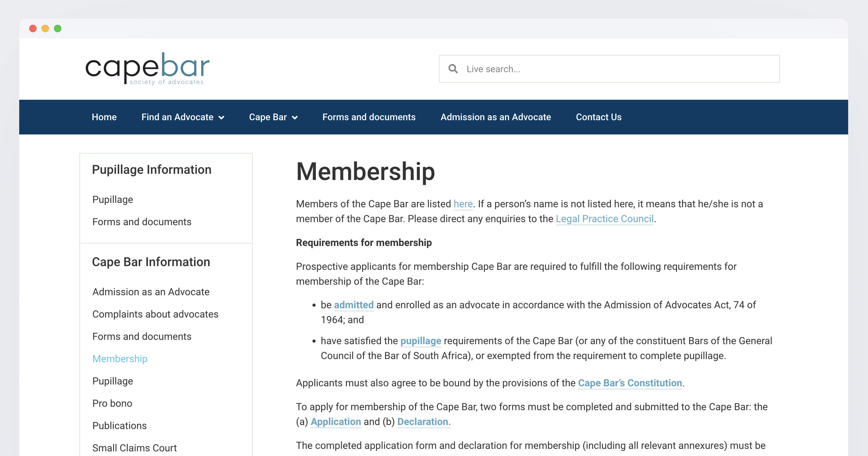Open the Publications sidebar link

[120, 425]
